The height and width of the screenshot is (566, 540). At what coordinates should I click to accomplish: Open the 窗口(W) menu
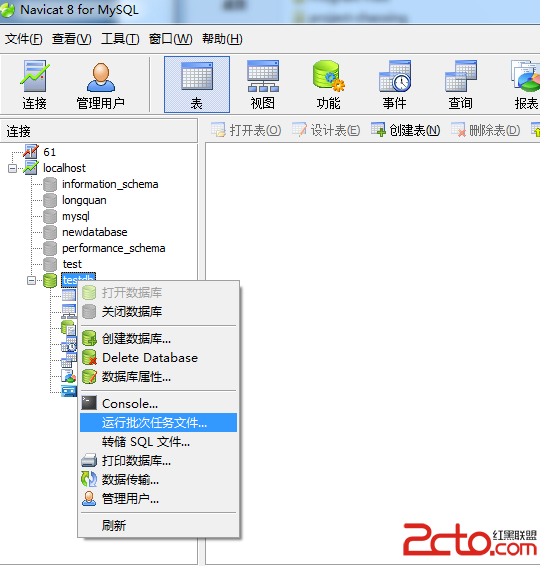pos(170,39)
